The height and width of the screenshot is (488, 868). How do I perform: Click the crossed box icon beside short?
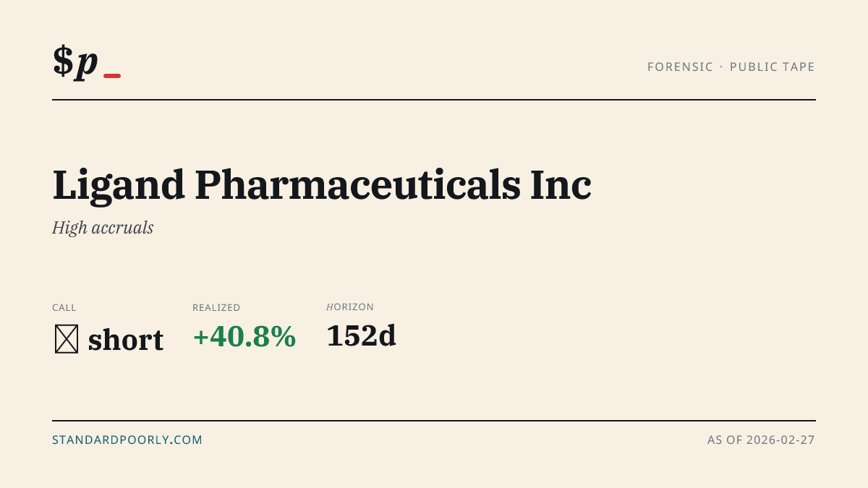click(67, 339)
